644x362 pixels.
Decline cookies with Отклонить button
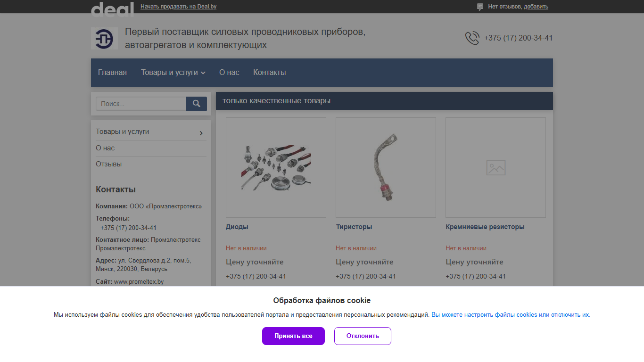point(363,336)
